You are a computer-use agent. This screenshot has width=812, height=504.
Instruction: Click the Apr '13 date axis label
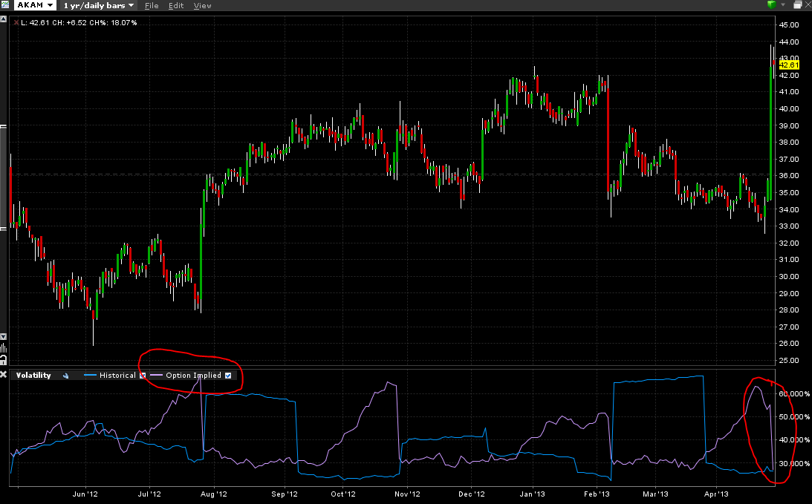tap(716, 494)
